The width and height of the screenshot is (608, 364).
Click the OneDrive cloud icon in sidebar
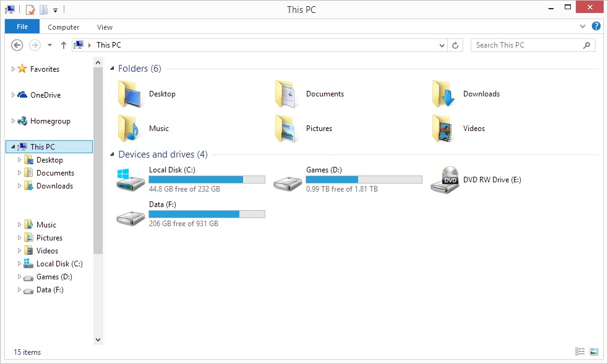pyautogui.click(x=22, y=95)
